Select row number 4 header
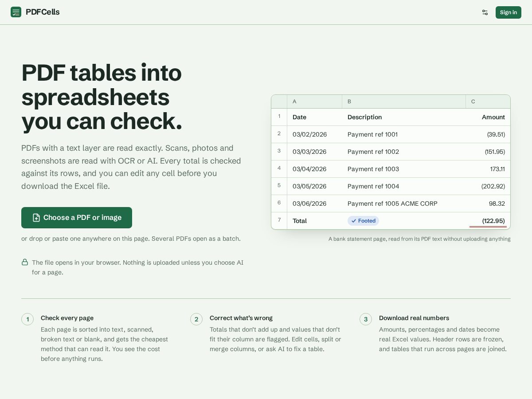 pyautogui.click(x=279, y=169)
